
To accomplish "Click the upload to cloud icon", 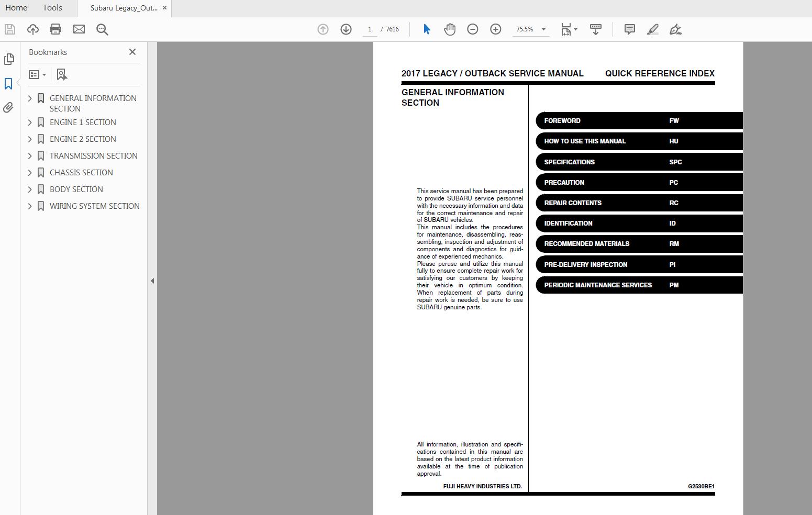I will tap(32, 29).
